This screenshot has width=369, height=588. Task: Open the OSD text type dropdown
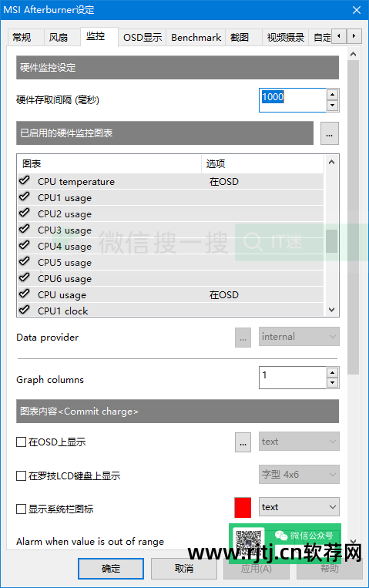point(299,442)
